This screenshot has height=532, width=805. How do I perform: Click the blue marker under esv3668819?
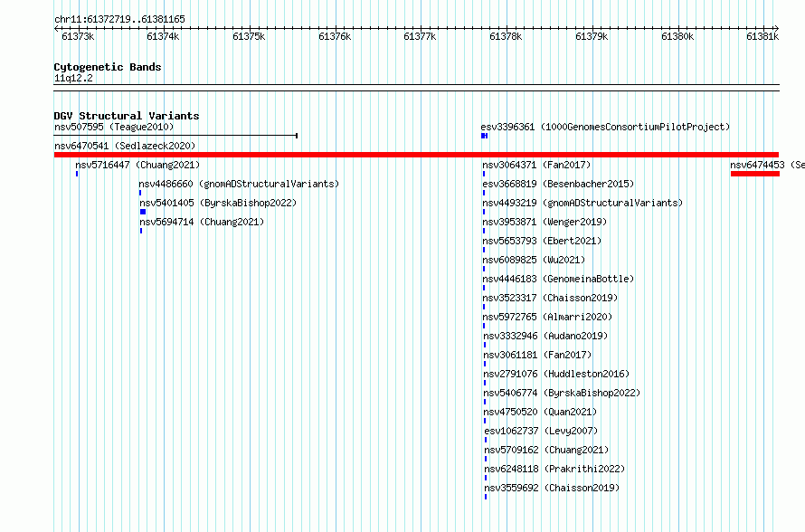tap(484, 193)
